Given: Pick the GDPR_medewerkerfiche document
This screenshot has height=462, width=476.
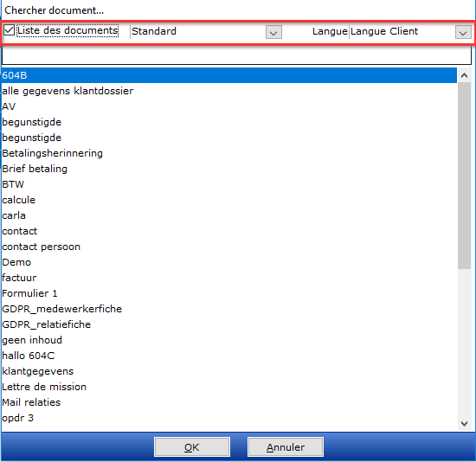Looking at the screenshot, I should pyautogui.click(x=228, y=309).
